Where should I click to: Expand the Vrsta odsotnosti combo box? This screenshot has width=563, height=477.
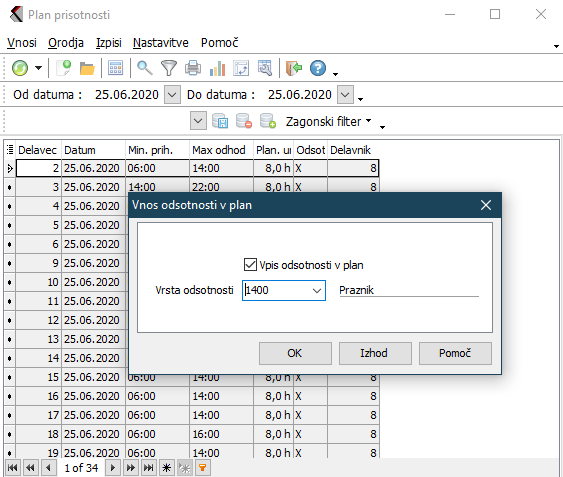317,290
